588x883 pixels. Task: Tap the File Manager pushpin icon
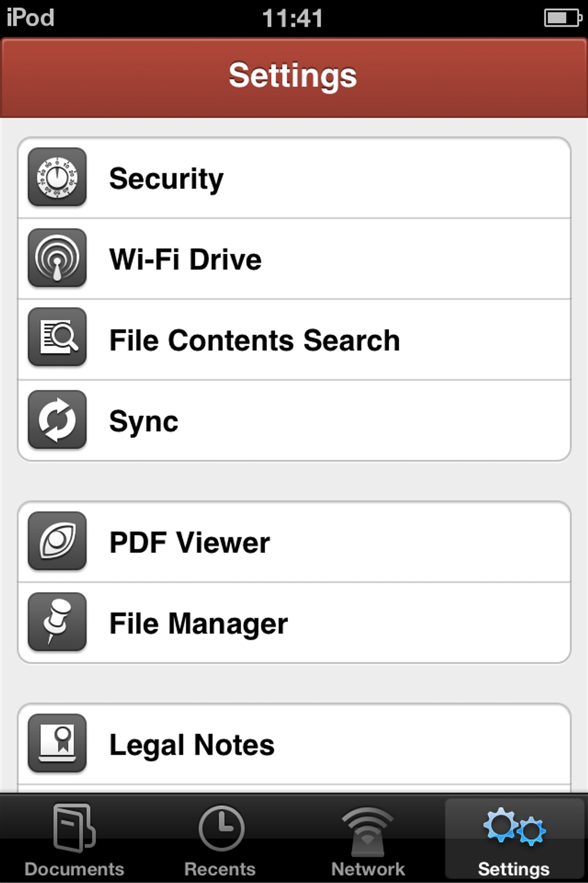(x=57, y=622)
